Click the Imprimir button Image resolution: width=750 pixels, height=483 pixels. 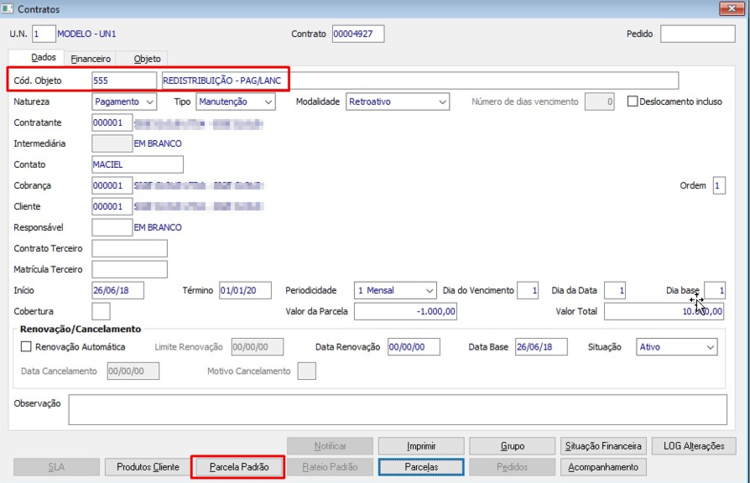[421, 446]
